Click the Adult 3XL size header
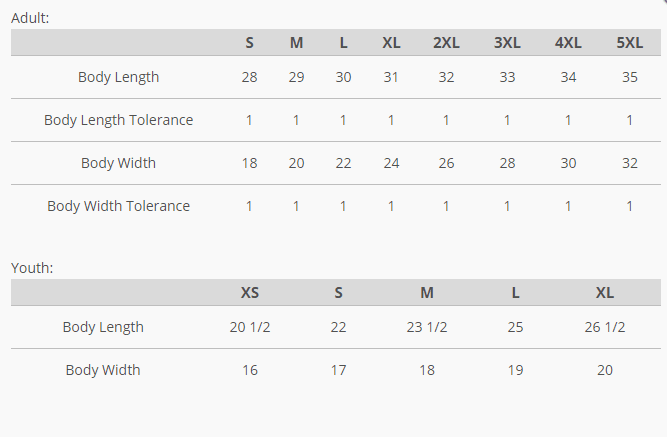This screenshot has width=667, height=437. pyautogui.click(x=507, y=43)
